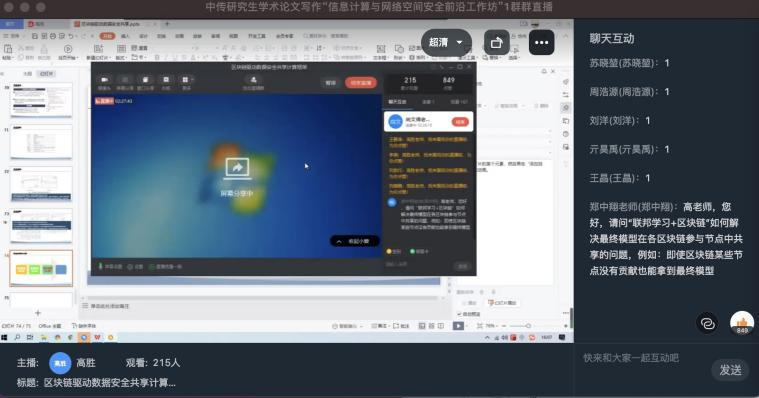Click the camera icon in the live toolbar

coord(104,80)
